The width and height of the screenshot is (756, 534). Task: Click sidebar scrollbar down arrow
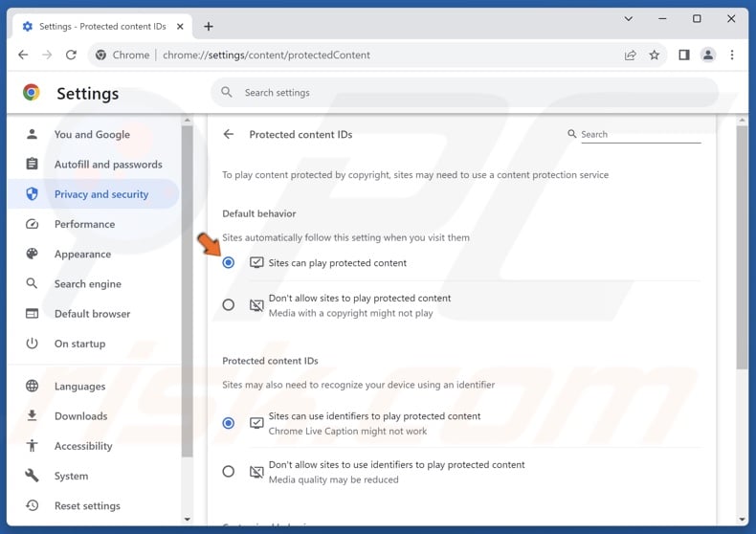point(188,519)
